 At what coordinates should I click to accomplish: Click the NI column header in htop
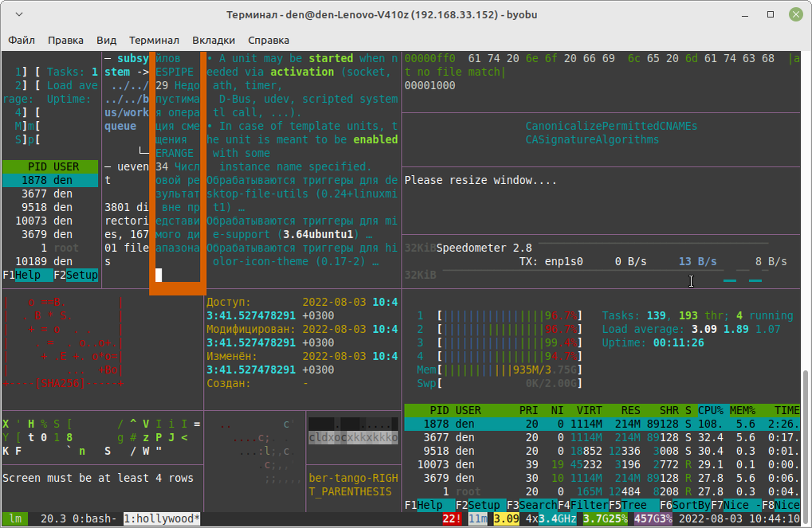pos(557,410)
